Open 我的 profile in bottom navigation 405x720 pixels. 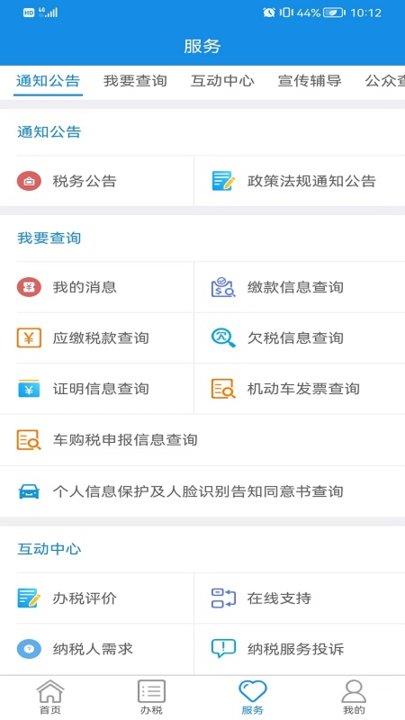pyautogui.click(x=354, y=697)
